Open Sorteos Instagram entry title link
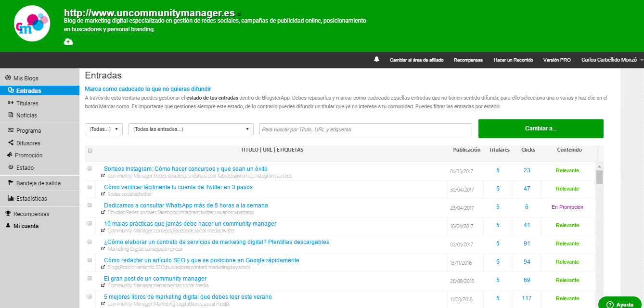644x308 pixels. tap(186, 169)
